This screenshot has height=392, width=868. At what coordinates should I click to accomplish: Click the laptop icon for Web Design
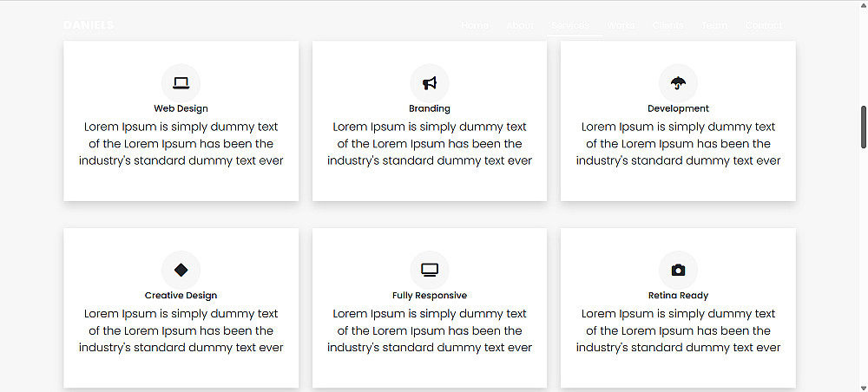(x=181, y=83)
